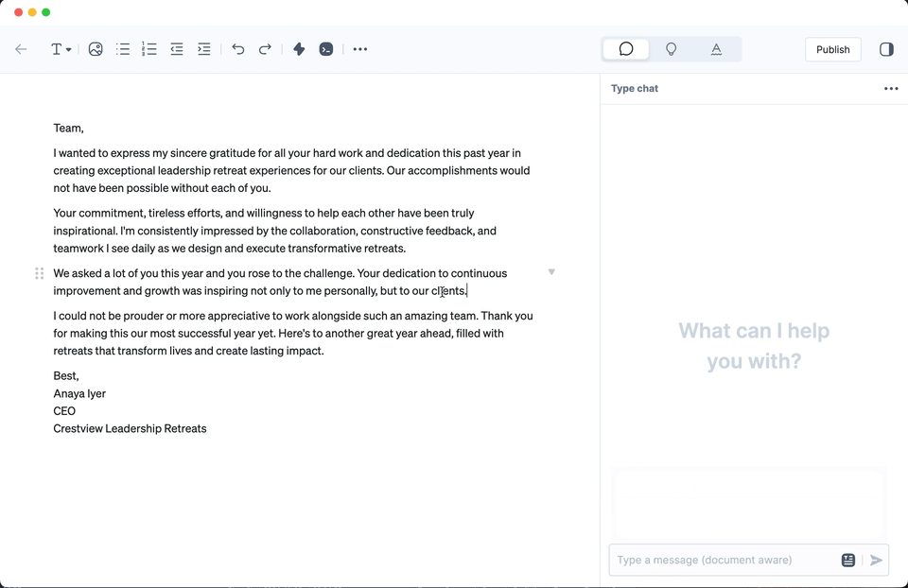This screenshot has width=908, height=588.
Task: Apply bulleted list formatting
Action: (x=123, y=49)
